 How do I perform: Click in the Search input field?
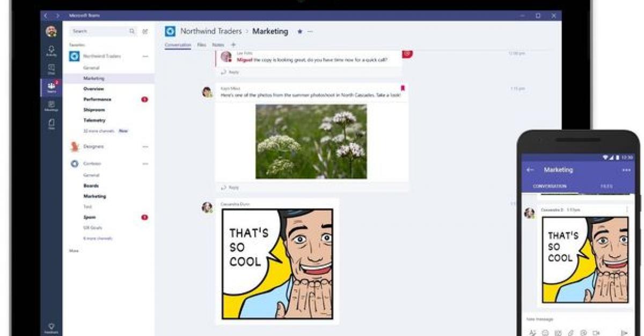(104, 31)
